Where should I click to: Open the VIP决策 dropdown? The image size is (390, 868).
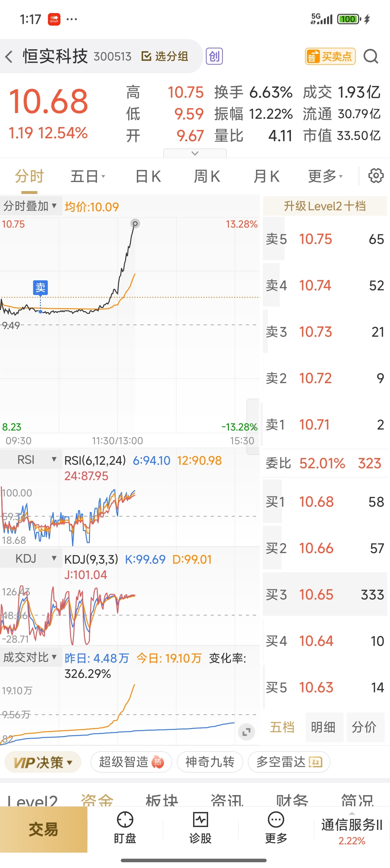click(x=43, y=762)
